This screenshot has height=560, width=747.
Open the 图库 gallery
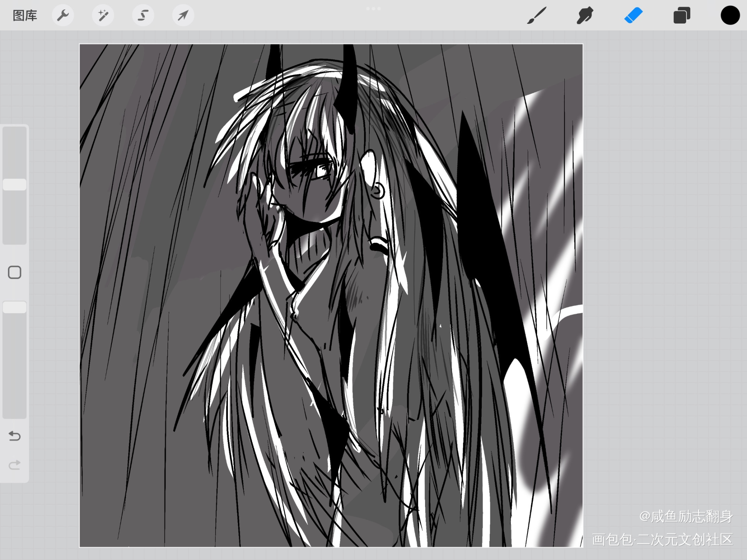(25, 16)
